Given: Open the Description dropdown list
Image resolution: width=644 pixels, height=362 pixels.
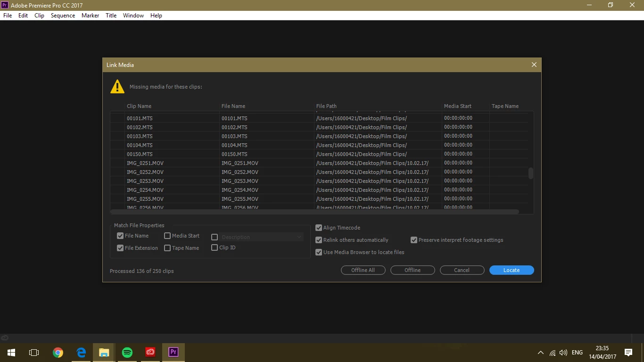Looking at the screenshot, I should 262,237.
